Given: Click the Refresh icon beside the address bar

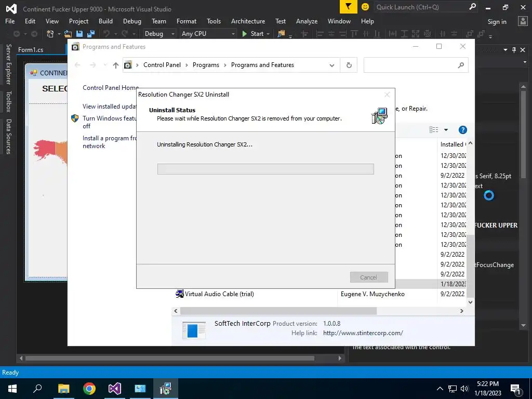Looking at the screenshot, I should coord(349,65).
